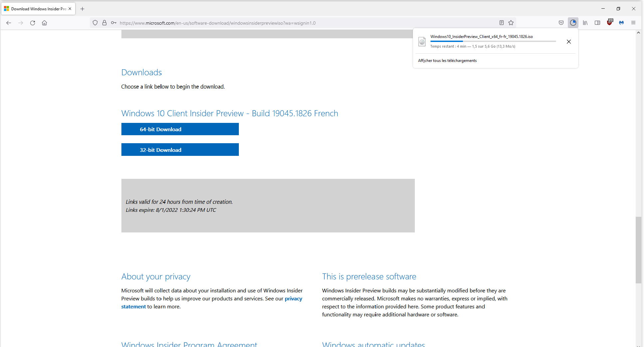
Task: Open the uBlock Origin extension
Action: click(x=609, y=23)
